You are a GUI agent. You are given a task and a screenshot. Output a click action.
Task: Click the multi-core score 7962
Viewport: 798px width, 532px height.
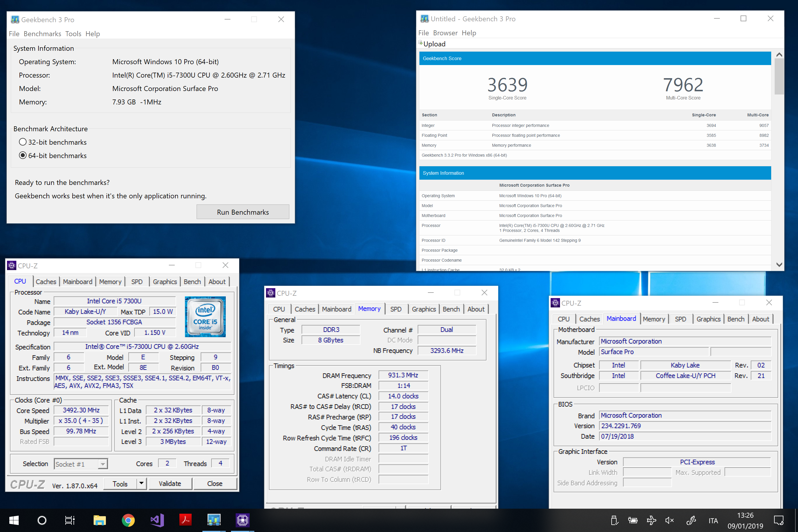click(683, 85)
